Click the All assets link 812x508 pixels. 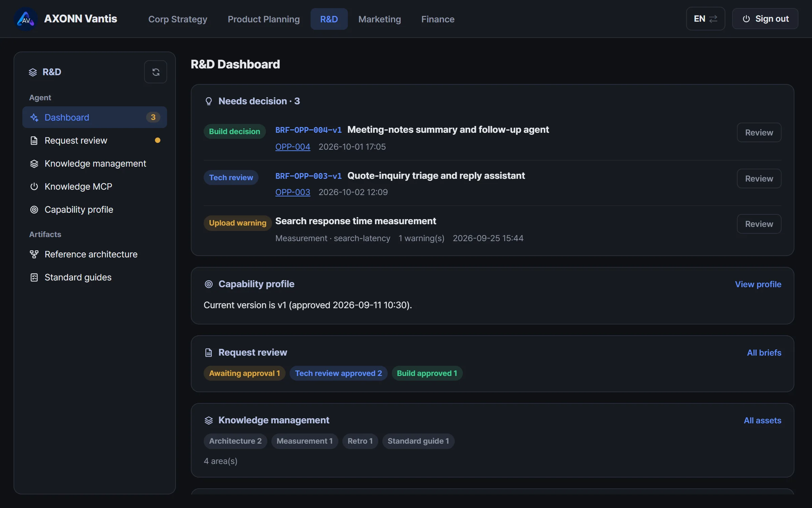[x=763, y=420]
